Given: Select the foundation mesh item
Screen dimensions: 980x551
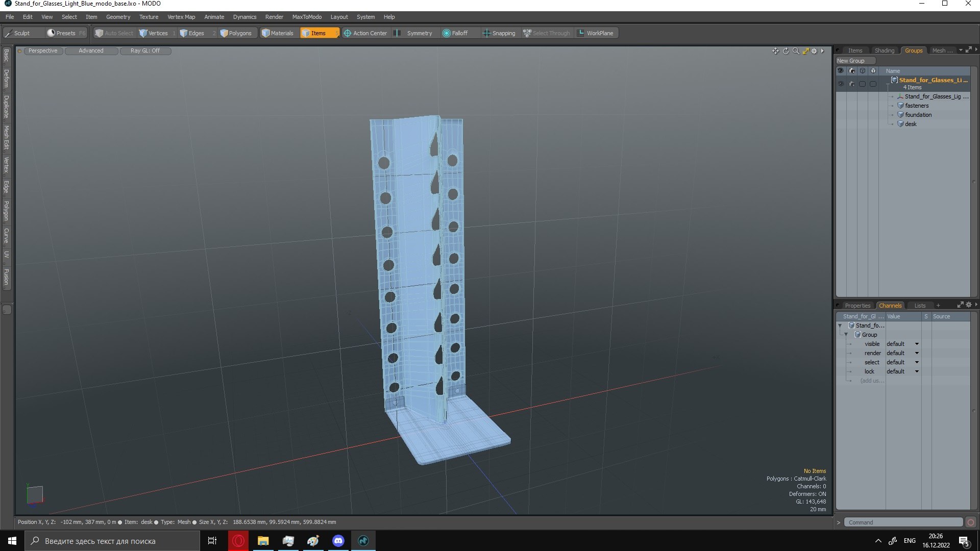Looking at the screenshot, I should tap(918, 115).
